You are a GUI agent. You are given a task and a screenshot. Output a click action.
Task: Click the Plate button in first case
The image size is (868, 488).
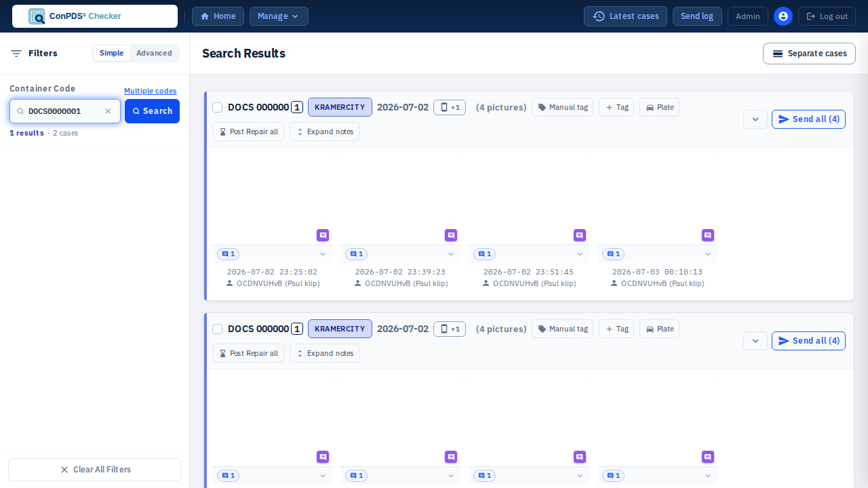tap(659, 107)
